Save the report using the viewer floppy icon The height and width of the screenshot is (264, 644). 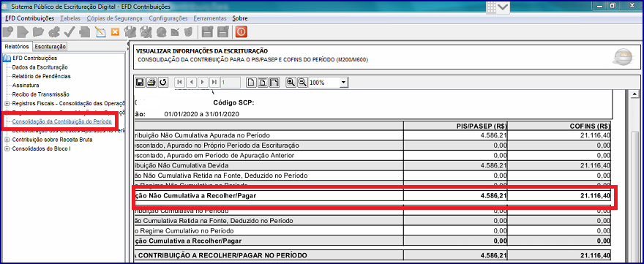pyautogui.click(x=140, y=83)
